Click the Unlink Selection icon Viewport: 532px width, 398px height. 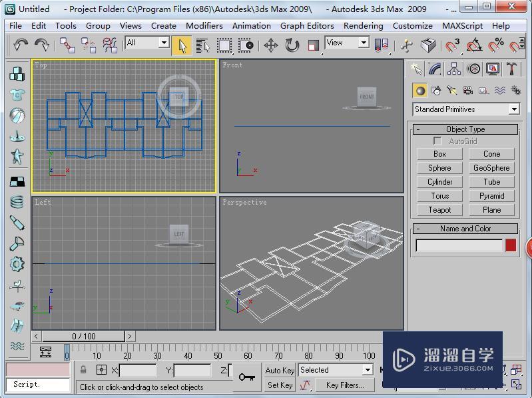point(89,45)
